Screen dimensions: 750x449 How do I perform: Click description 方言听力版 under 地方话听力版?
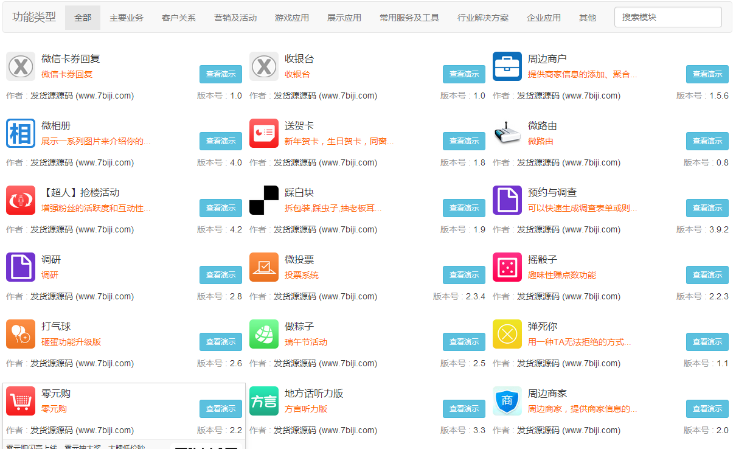306,409
